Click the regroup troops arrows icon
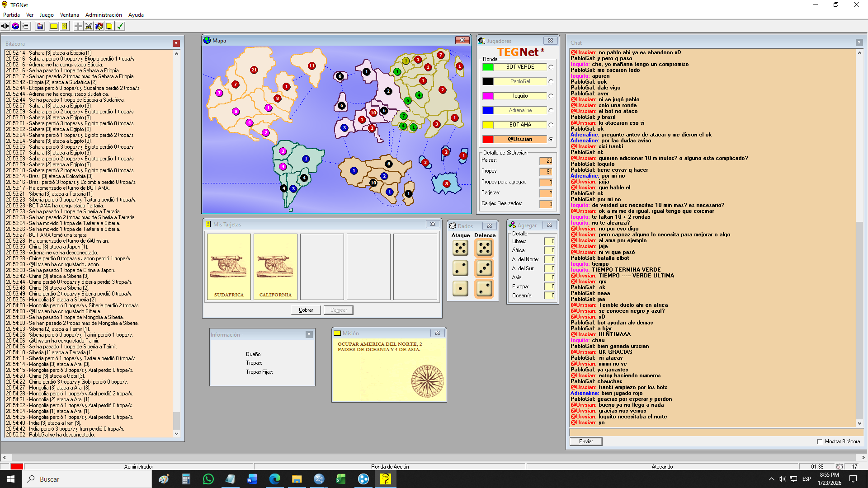The width and height of the screenshot is (868, 488). click(99, 26)
